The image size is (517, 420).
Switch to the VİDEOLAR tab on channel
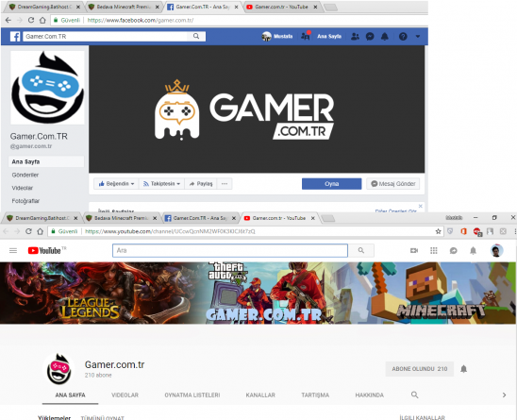[x=125, y=395]
